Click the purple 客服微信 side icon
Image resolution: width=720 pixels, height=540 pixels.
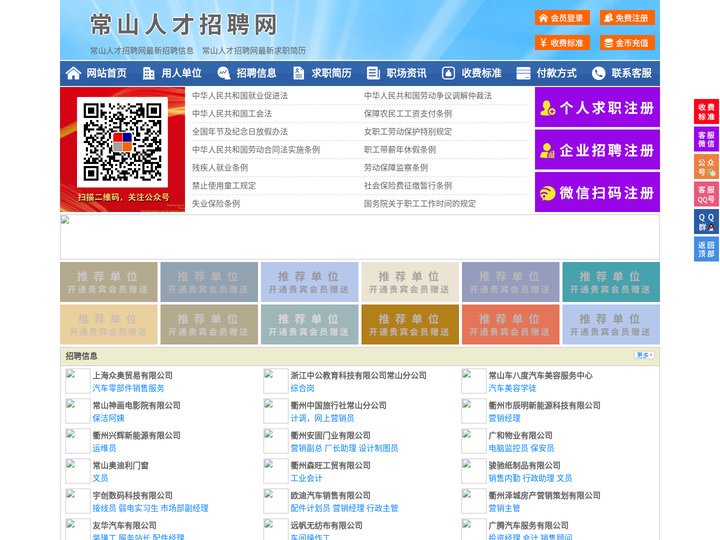[x=706, y=139]
